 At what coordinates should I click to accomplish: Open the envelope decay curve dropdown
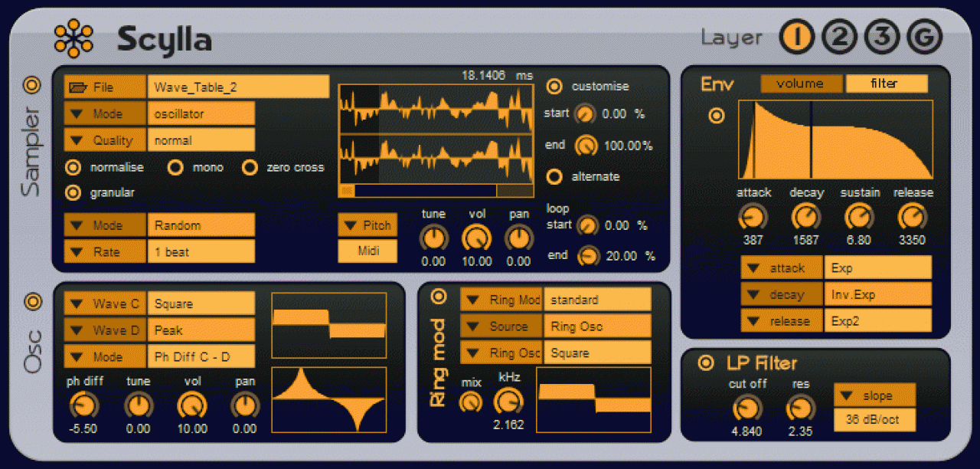tap(782, 294)
